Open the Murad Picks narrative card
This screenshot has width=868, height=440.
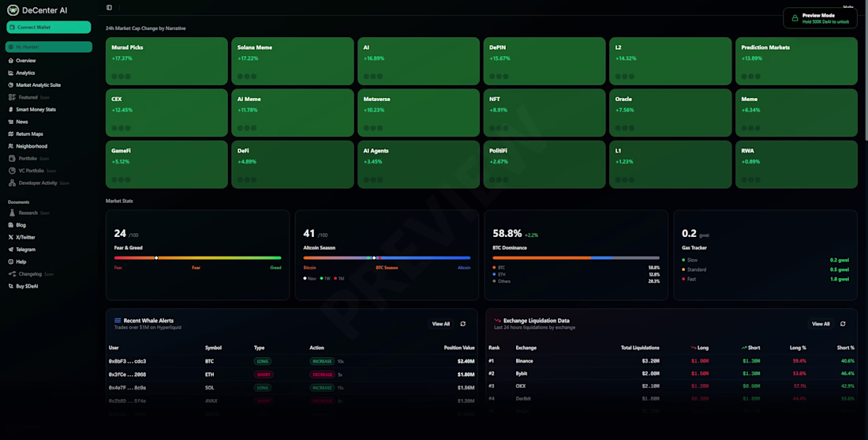point(166,61)
